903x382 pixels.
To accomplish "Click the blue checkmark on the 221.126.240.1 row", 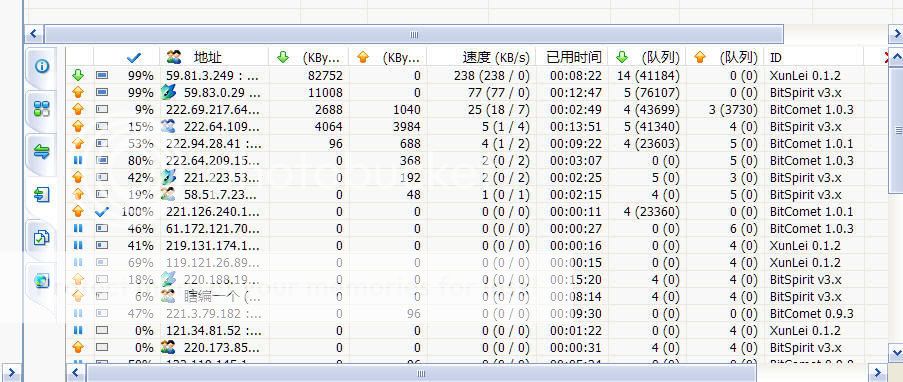I will tap(102, 211).
